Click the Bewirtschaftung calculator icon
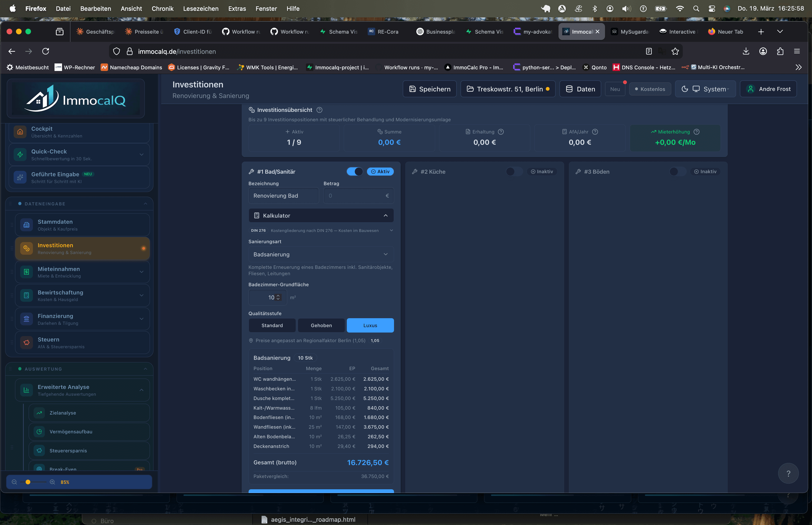Viewport: 812px width, 525px height. point(27,296)
